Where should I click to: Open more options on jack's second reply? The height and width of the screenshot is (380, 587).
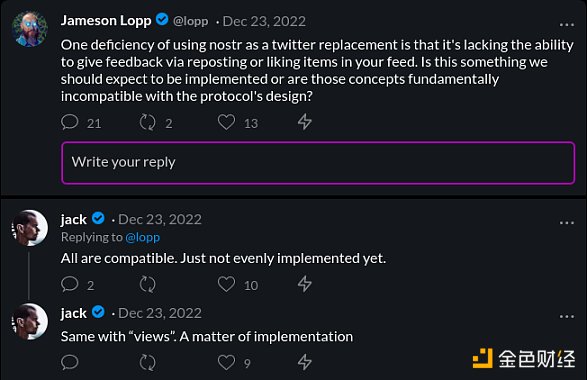(567, 316)
